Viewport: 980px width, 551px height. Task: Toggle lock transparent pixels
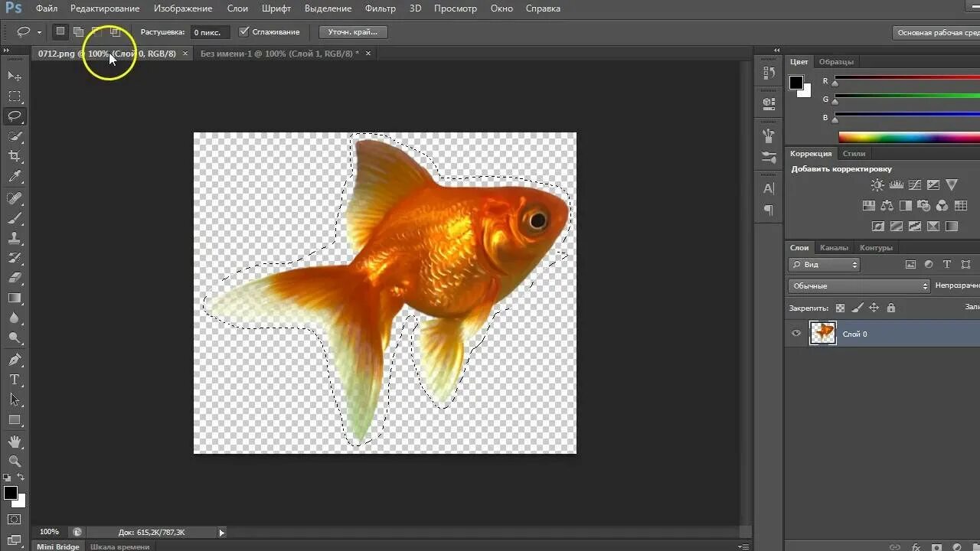click(x=840, y=308)
